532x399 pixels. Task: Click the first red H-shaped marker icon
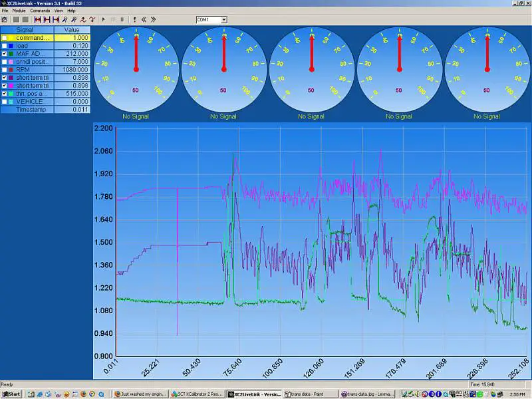[38, 20]
